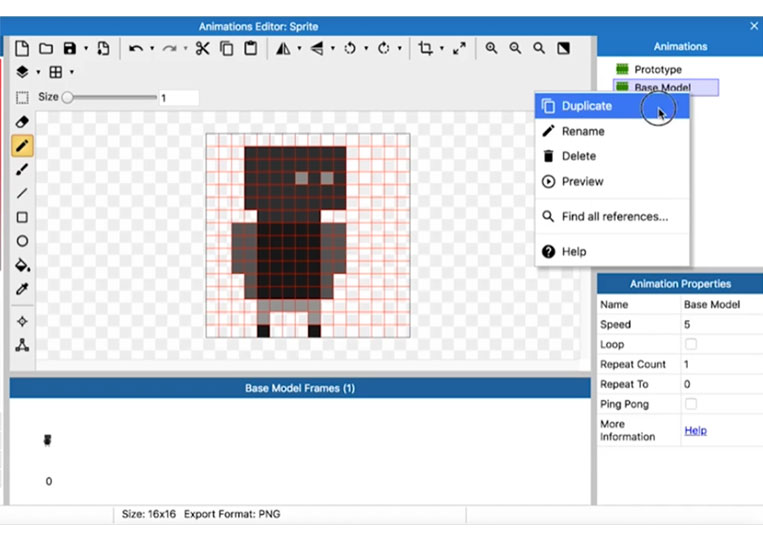Image resolution: width=763 pixels, height=541 pixels.
Task: Expand the crop options dropdown arrow
Action: [x=442, y=48]
